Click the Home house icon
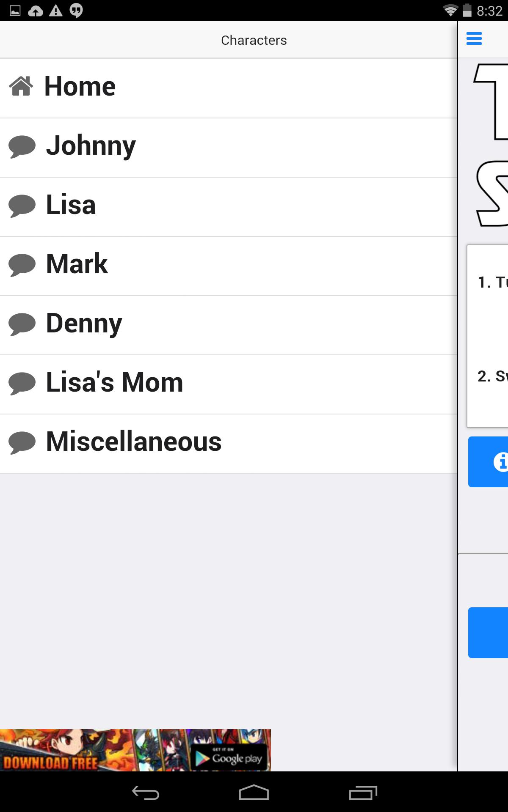 point(21,86)
